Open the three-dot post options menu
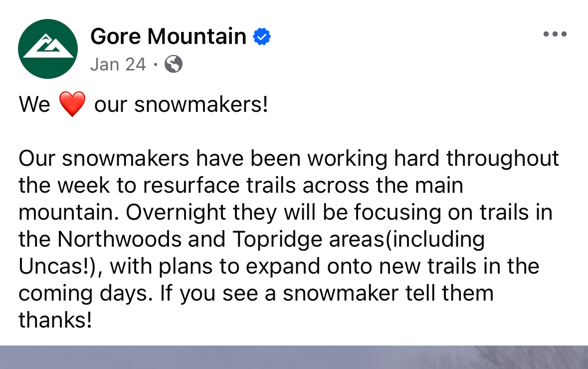This screenshot has width=588, height=369. [x=555, y=34]
